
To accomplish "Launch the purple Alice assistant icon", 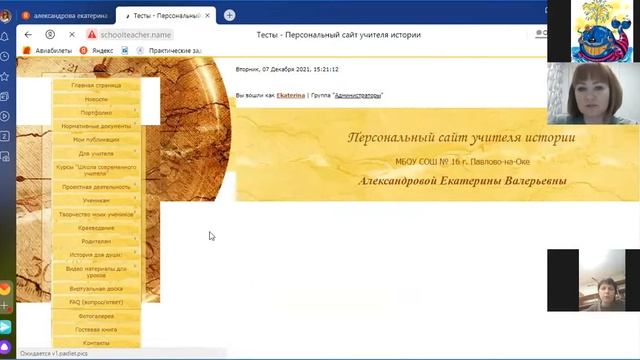I will [x=5, y=347].
